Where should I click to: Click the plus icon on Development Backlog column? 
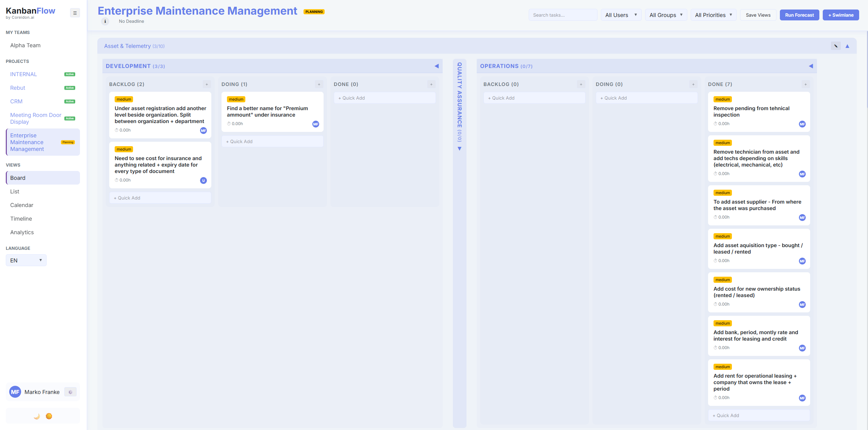[207, 84]
